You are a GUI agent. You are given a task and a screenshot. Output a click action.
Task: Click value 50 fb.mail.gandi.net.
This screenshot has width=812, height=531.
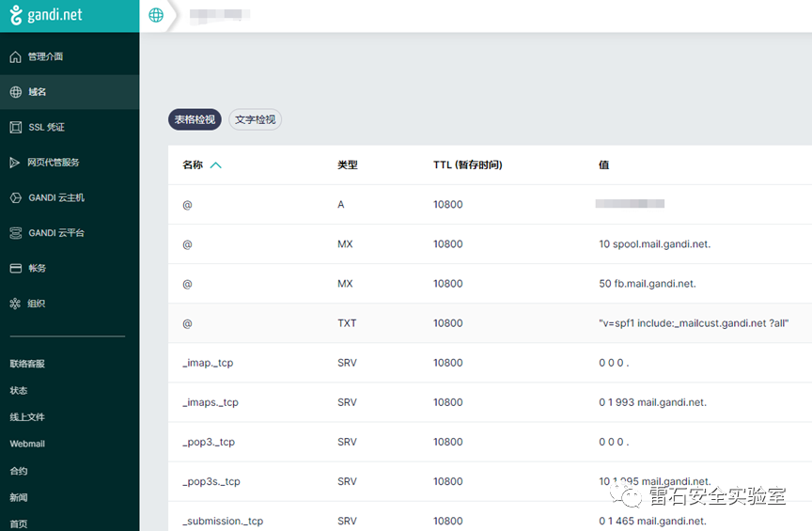[648, 284]
